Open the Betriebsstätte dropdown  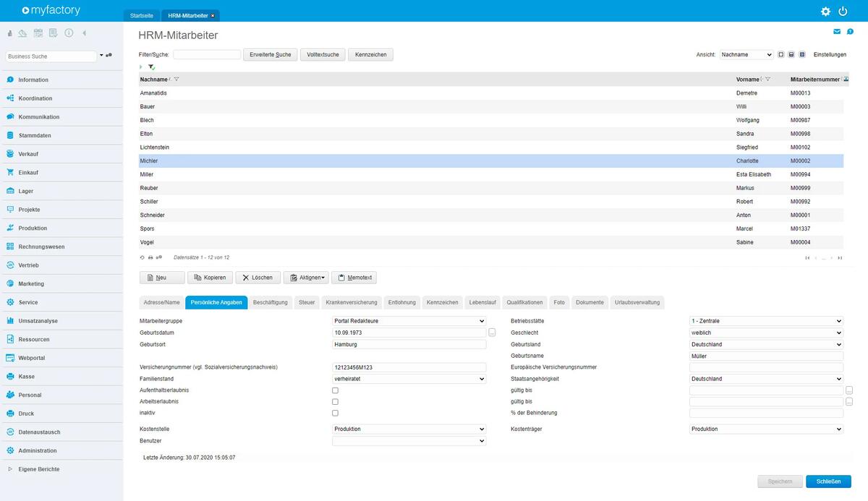(766, 321)
